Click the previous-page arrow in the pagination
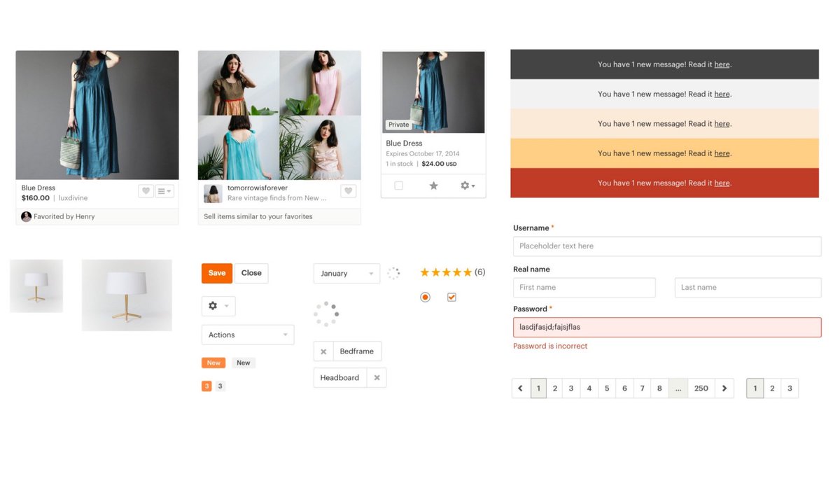This screenshot has width=840, height=504. [520, 388]
